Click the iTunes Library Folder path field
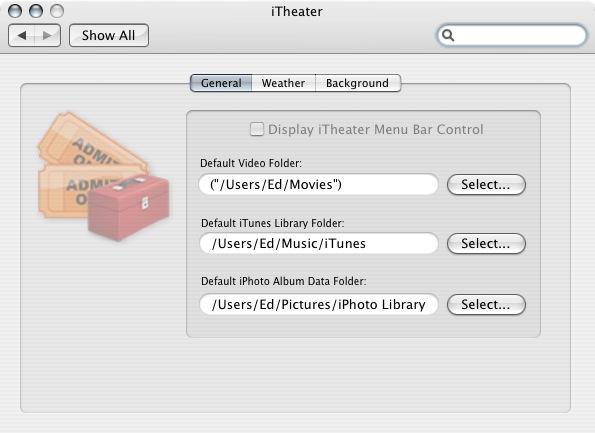 (318, 243)
